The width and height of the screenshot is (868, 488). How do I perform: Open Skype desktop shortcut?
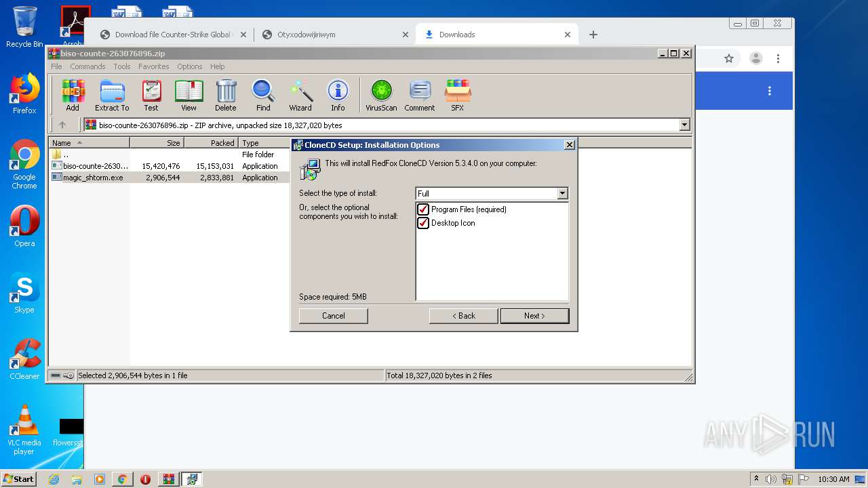pyautogui.click(x=24, y=293)
